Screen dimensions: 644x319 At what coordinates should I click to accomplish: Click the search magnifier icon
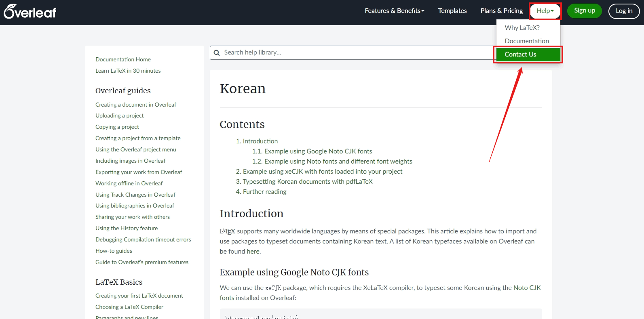(x=217, y=53)
